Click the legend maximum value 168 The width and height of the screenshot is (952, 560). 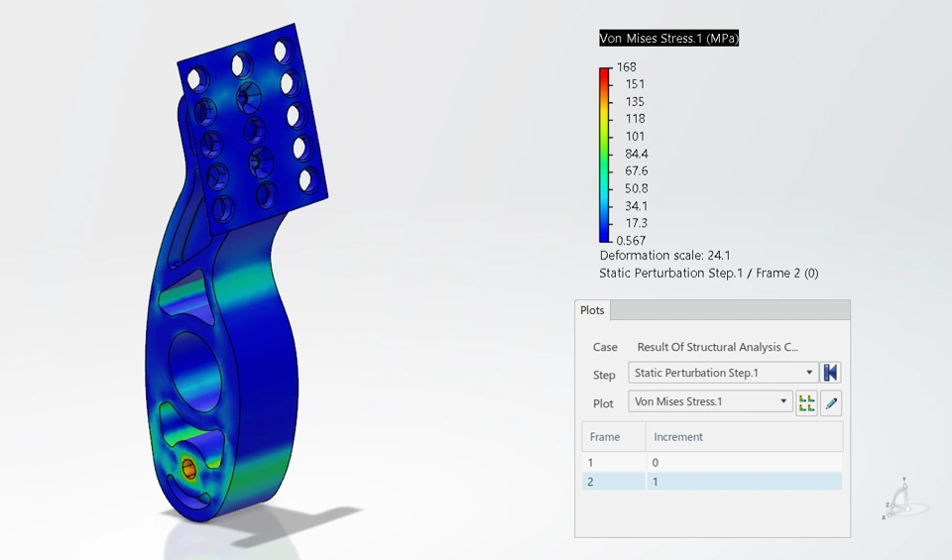pos(627,66)
